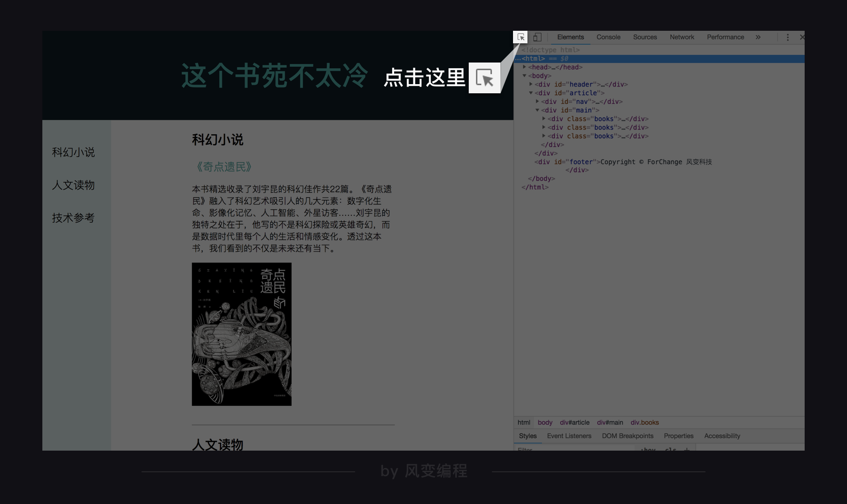Select the Event Listeners tab

click(x=569, y=436)
